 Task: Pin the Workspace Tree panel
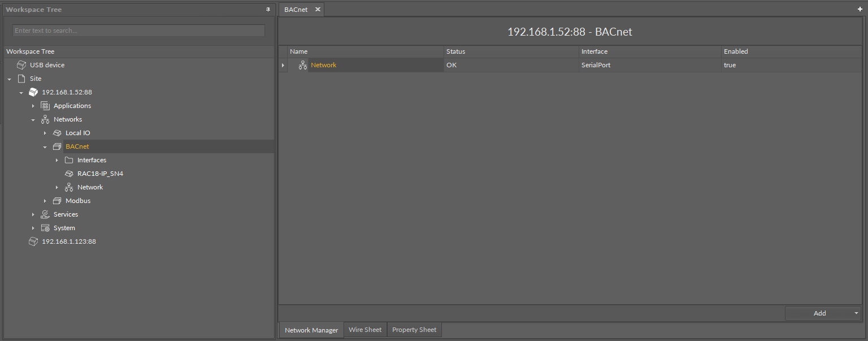[x=268, y=10]
